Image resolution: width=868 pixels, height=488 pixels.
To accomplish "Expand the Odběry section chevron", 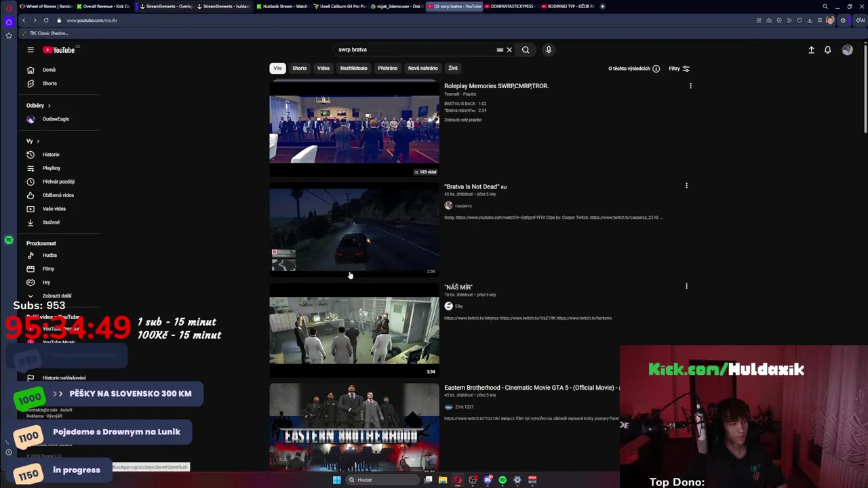I will point(49,106).
